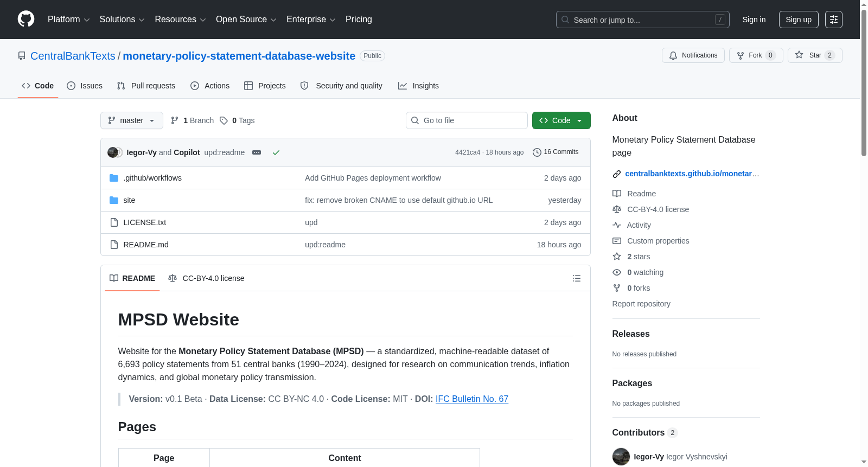Open the CentralBankTexts owner profile
Screen dimensions: 868x467
73,56
